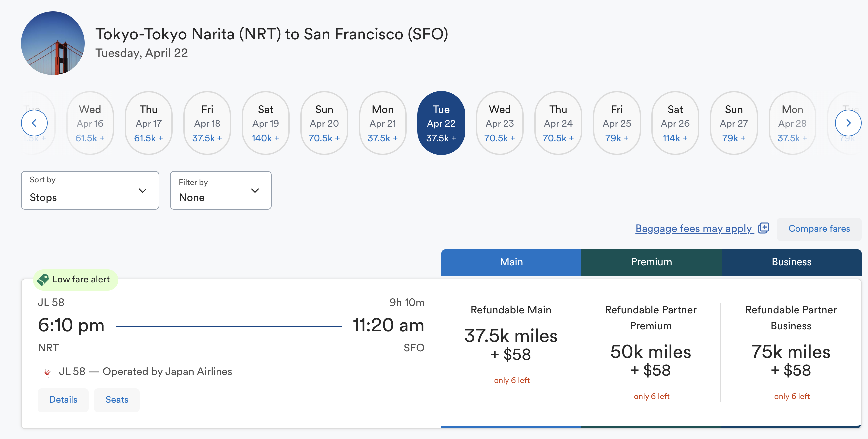Select Fri Apr 18 date option
Image resolution: width=868 pixels, height=439 pixels.
coord(207,123)
